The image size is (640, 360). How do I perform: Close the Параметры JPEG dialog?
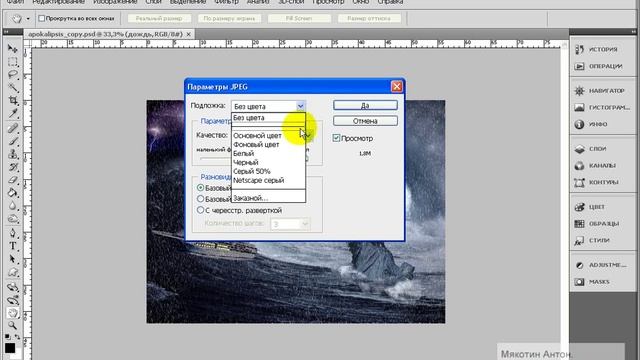point(396,87)
